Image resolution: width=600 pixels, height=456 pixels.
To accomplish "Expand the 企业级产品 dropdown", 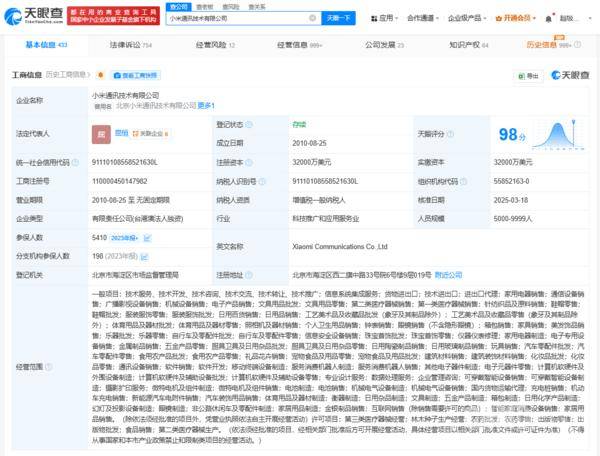I will pyautogui.click(x=467, y=18).
